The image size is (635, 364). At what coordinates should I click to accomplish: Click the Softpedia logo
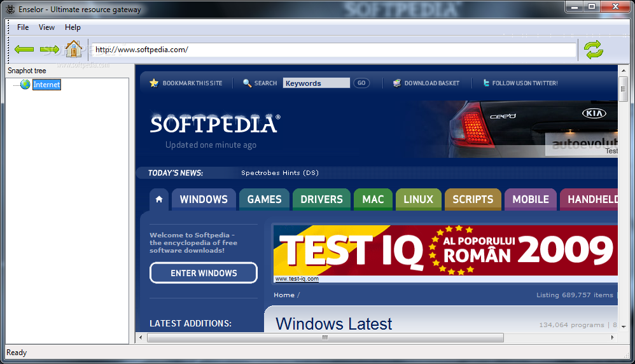215,124
